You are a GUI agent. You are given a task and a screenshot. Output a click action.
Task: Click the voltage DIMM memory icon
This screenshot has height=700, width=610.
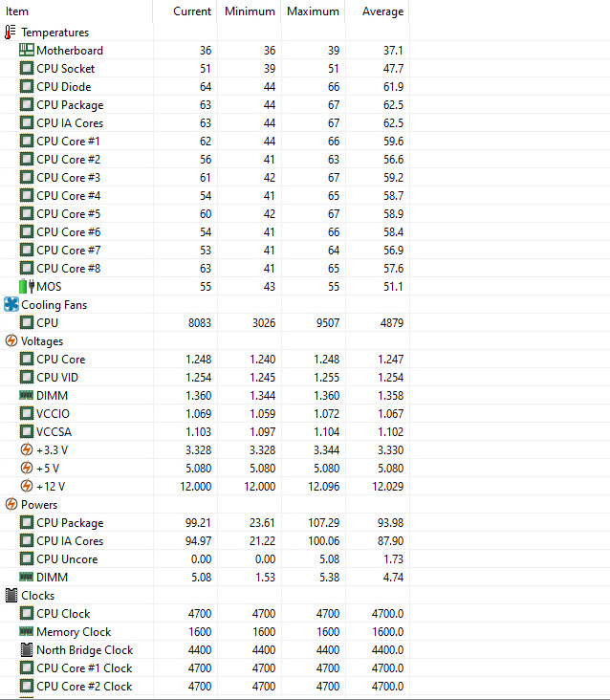[27, 395]
